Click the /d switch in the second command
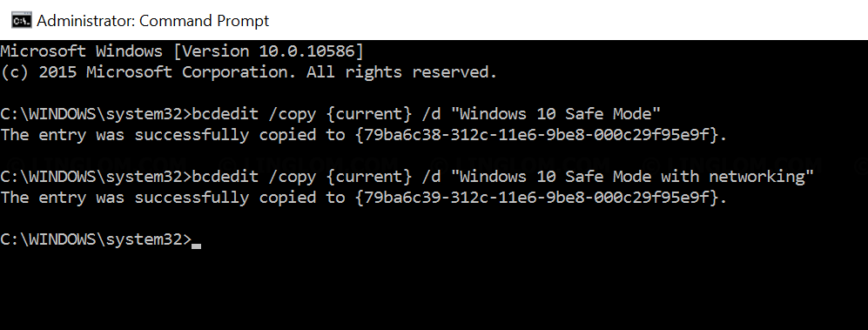The width and height of the screenshot is (868, 330). [x=431, y=177]
